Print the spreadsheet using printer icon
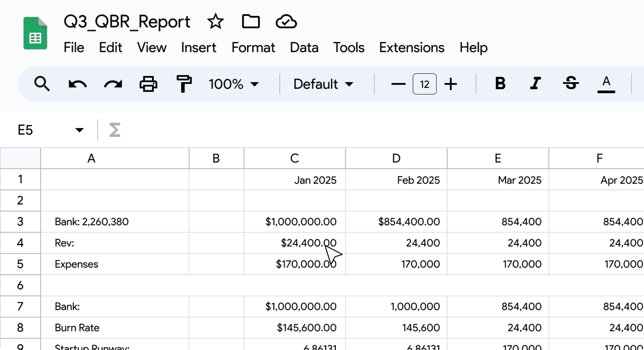This screenshot has height=350, width=644. pos(148,84)
